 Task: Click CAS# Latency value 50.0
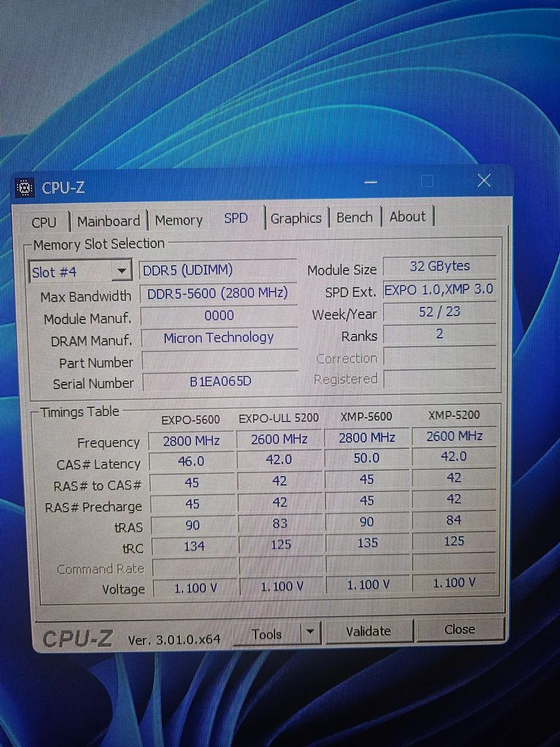(x=367, y=458)
